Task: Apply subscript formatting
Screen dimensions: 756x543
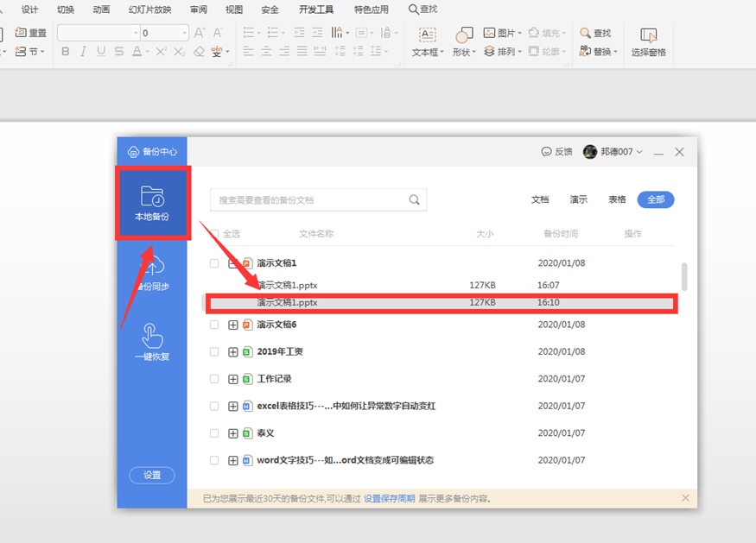Action: click(x=180, y=52)
